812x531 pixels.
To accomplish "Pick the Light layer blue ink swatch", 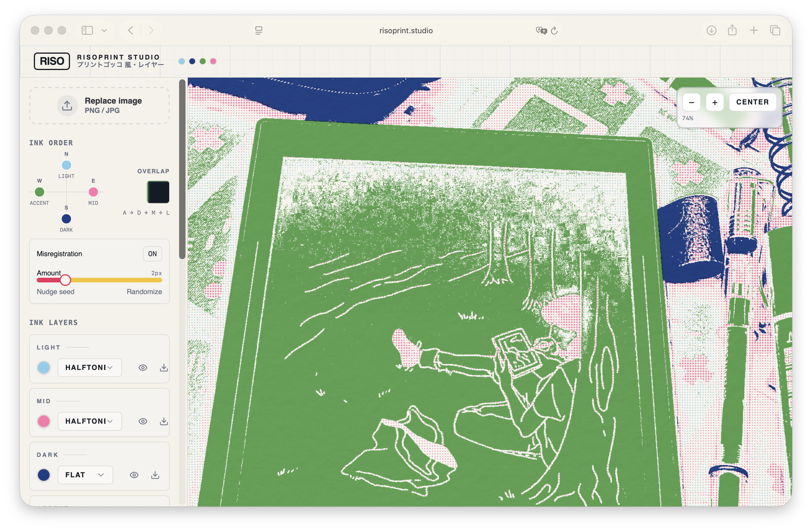I will click(x=44, y=368).
